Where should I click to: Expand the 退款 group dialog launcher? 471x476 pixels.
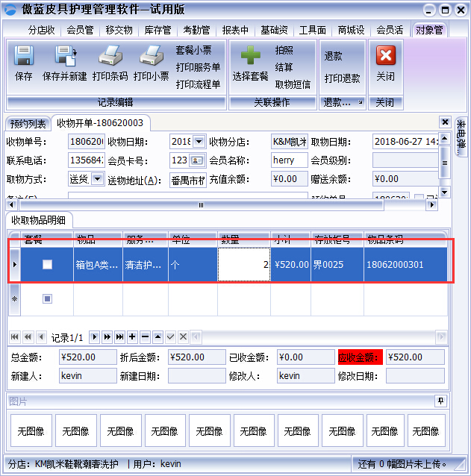(360, 102)
